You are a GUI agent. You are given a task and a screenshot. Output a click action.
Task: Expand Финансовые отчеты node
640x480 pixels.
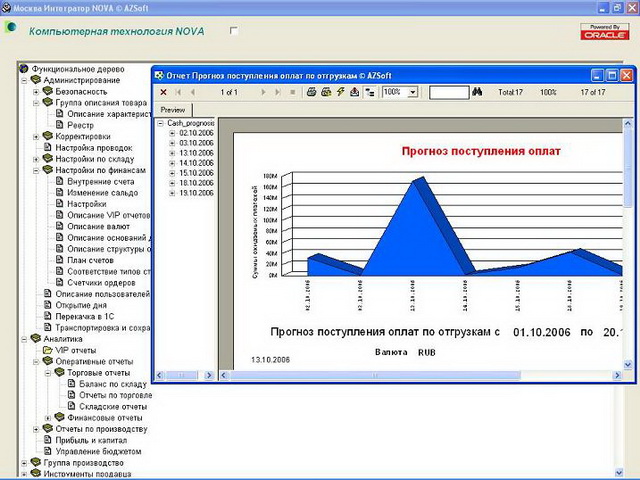coord(48,418)
